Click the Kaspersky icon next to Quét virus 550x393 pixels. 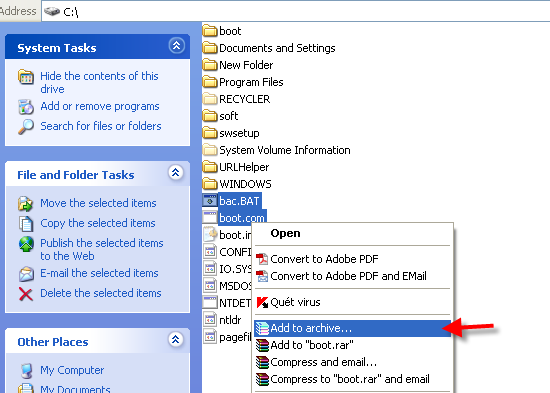(262, 302)
